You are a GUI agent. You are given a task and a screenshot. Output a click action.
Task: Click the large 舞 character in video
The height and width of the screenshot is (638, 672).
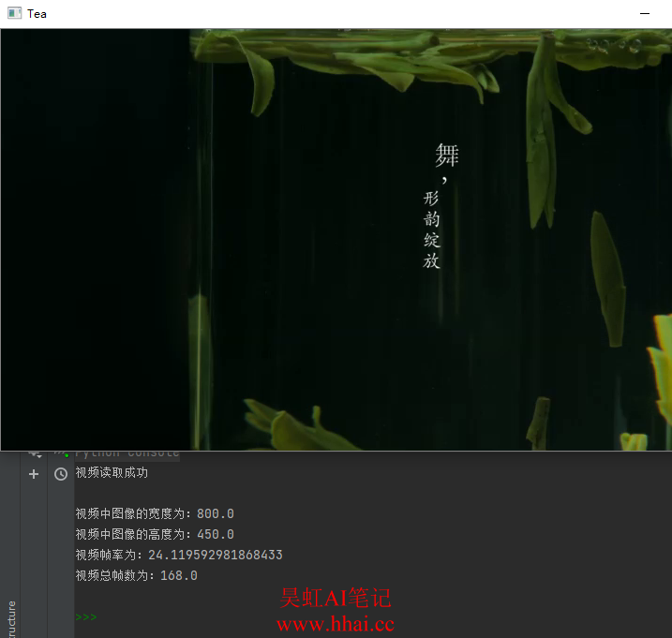tap(446, 155)
